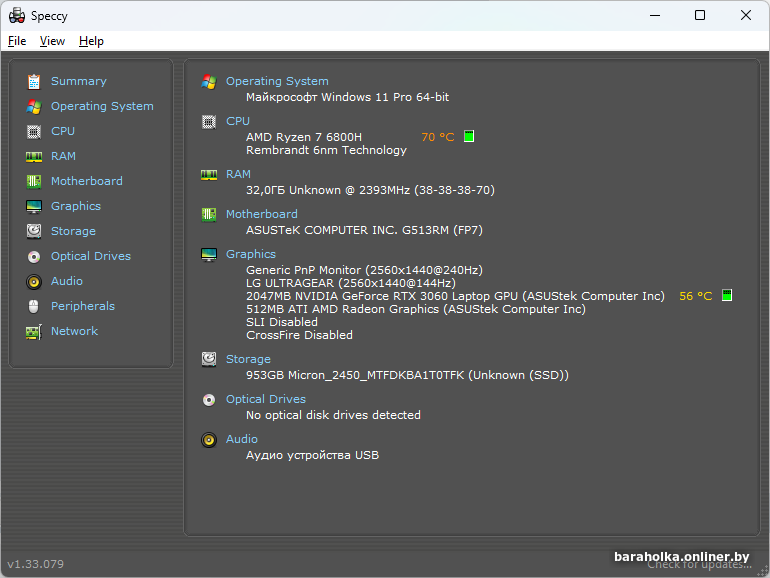Click the Rembrandt 6nm Technology text
The image size is (770, 578).
(326, 150)
